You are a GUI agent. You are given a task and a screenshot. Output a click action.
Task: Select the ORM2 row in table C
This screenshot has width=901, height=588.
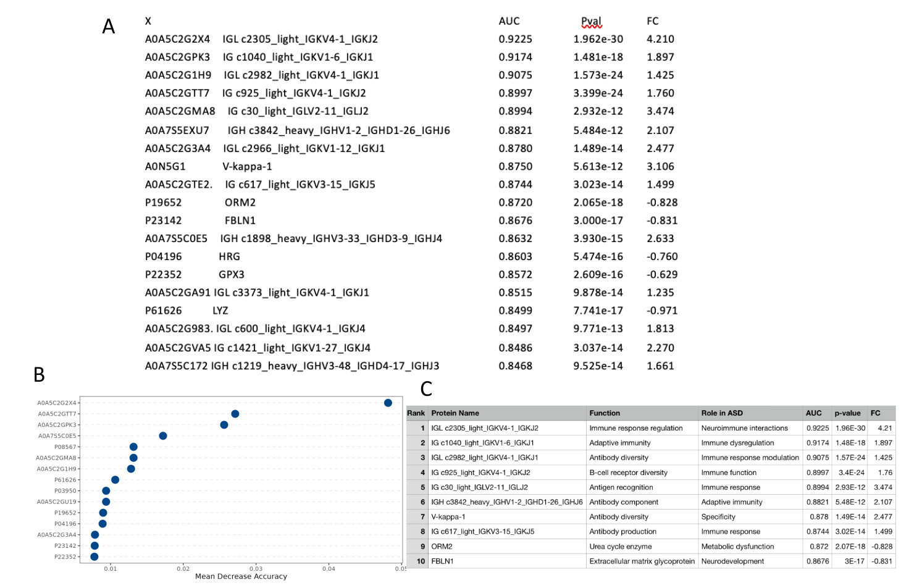point(650,547)
